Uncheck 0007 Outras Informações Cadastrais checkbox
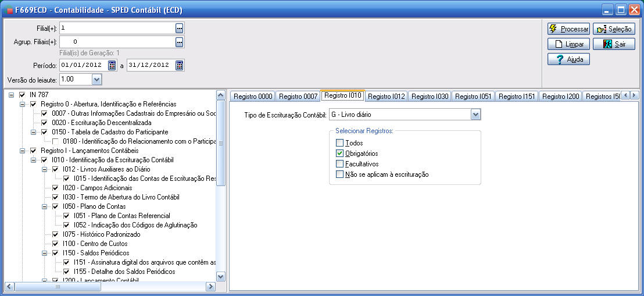 coord(44,113)
